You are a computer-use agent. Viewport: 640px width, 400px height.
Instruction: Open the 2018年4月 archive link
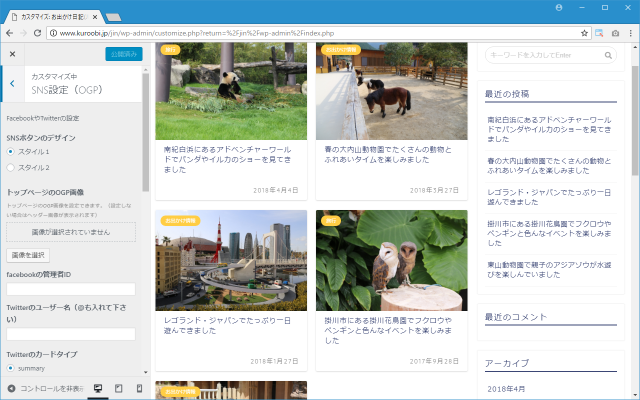[x=506, y=389]
